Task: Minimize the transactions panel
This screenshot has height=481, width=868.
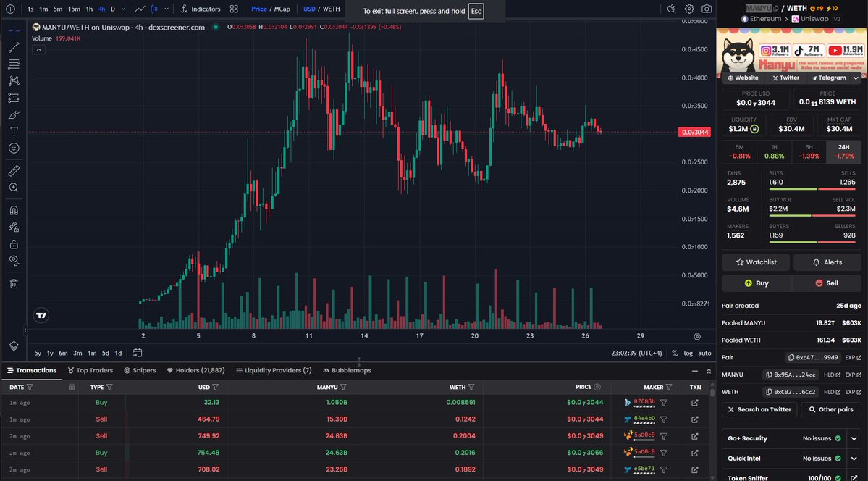Action: coord(695,371)
